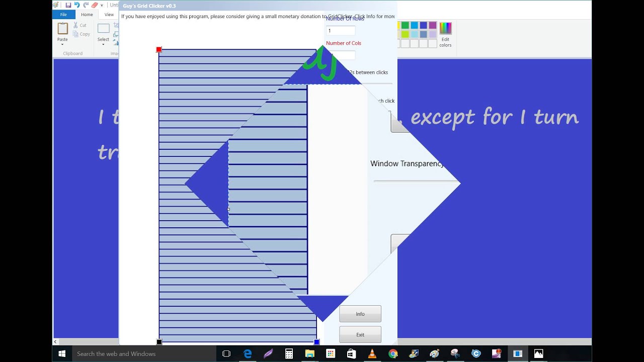The image size is (644, 362).
Task: Click the Search the web and Windows box
Action: coord(143,354)
